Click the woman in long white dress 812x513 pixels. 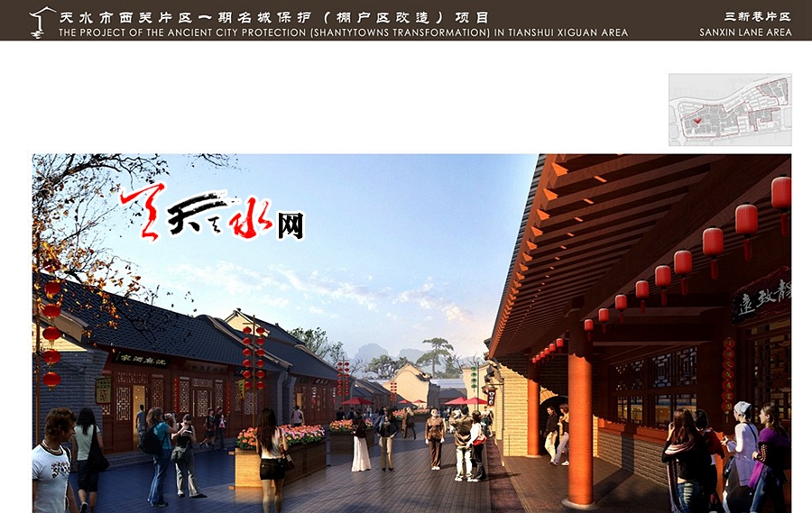(x=361, y=444)
